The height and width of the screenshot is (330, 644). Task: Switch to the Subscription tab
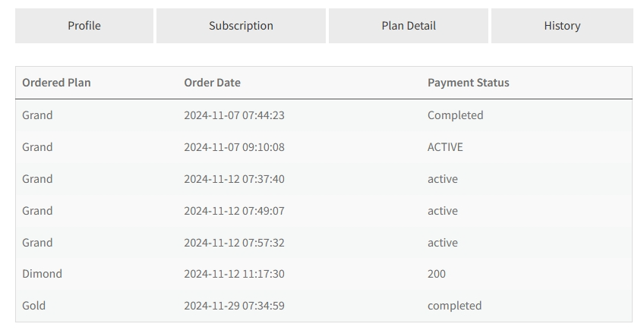(241, 26)
